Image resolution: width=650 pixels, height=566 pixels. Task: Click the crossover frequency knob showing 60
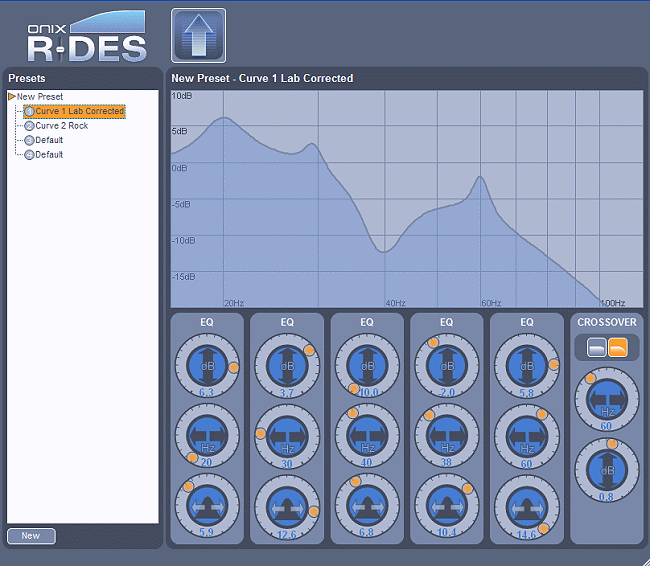click(x=607, y=399)
